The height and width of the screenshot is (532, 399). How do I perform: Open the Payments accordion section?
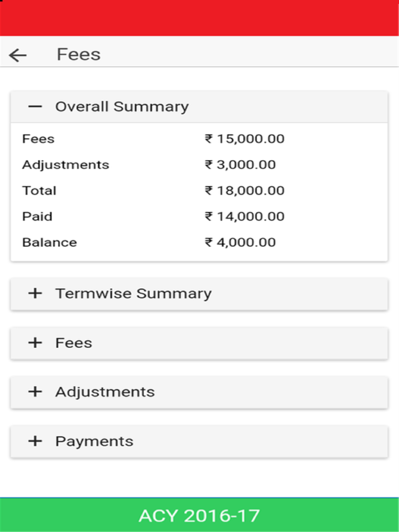coord(199,442)
